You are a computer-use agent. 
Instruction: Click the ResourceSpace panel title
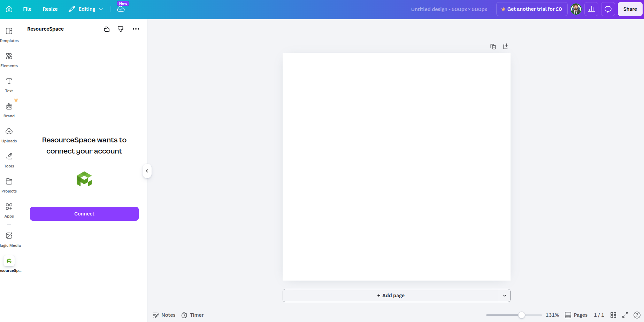pyautogui.click(x=46, y=29)
